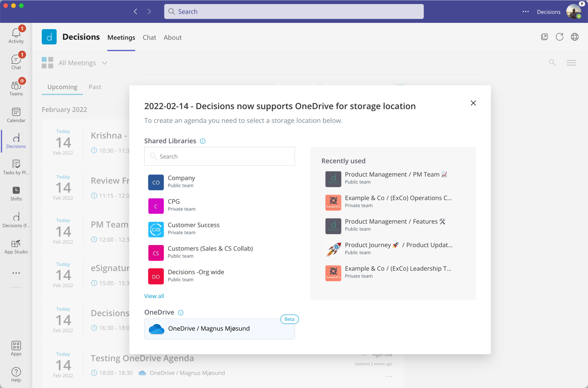Select the Past meetings tab
This screenshot has width=588, height=388.
click(95, 87)
